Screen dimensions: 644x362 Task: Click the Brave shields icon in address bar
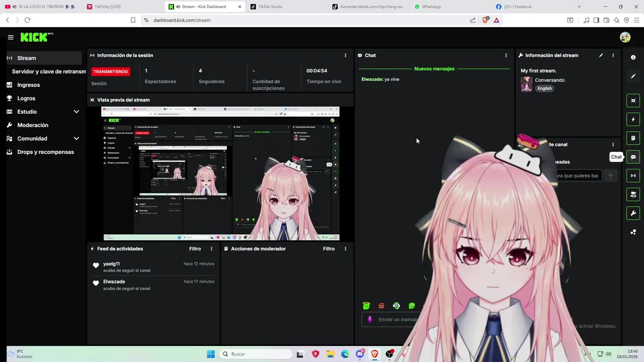coord(486,20)
